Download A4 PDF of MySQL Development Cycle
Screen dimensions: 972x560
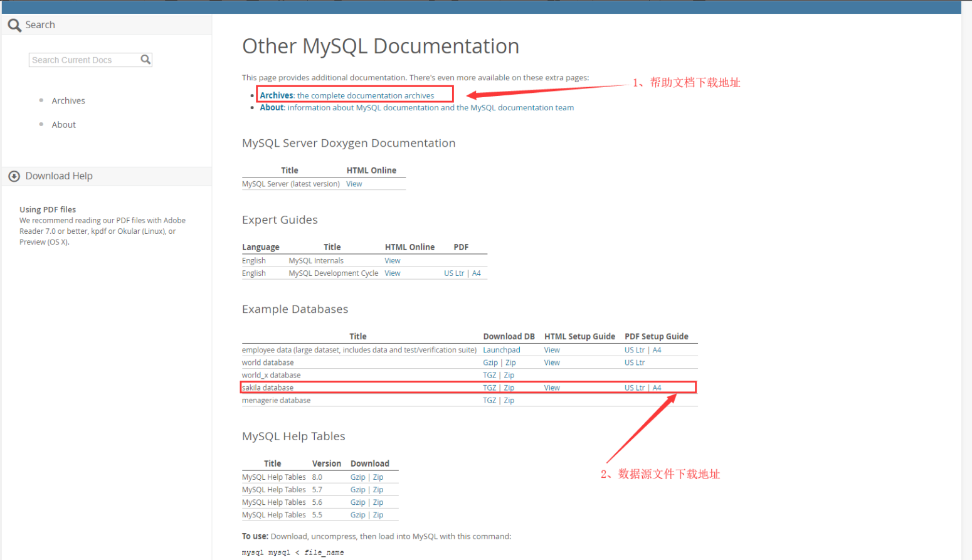pos(476,273)
